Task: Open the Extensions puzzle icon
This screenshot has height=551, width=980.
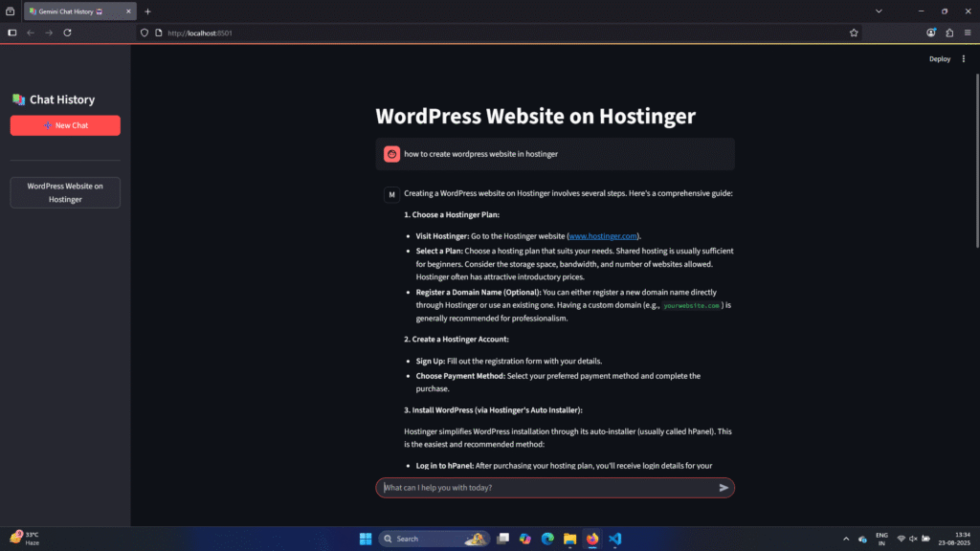Action: pyautogui.click(x=949, y=33)
